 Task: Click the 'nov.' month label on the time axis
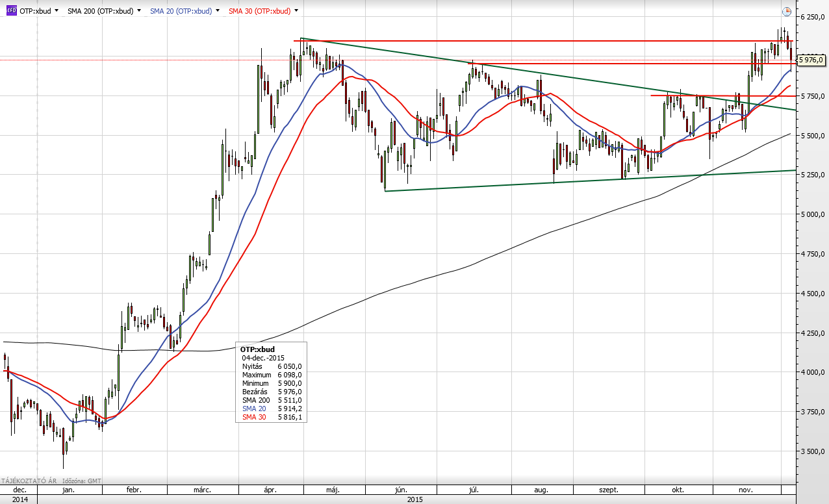pyautogui.click(x=746, y=490)
